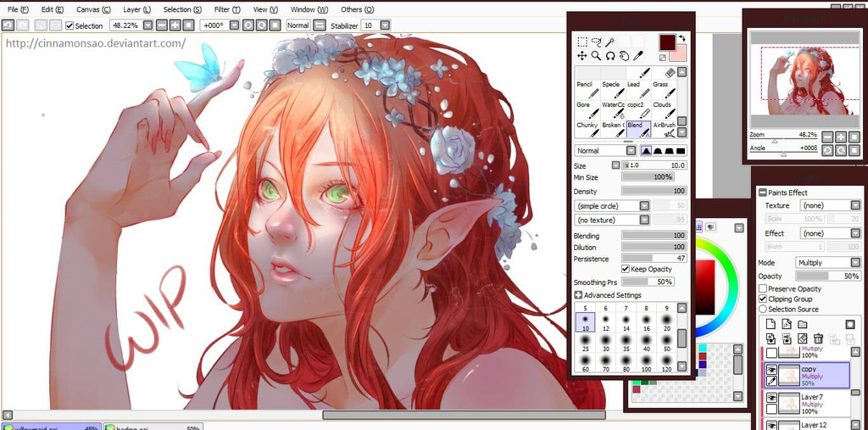Click the Navigator preview thumbnail

coord(805,80)
